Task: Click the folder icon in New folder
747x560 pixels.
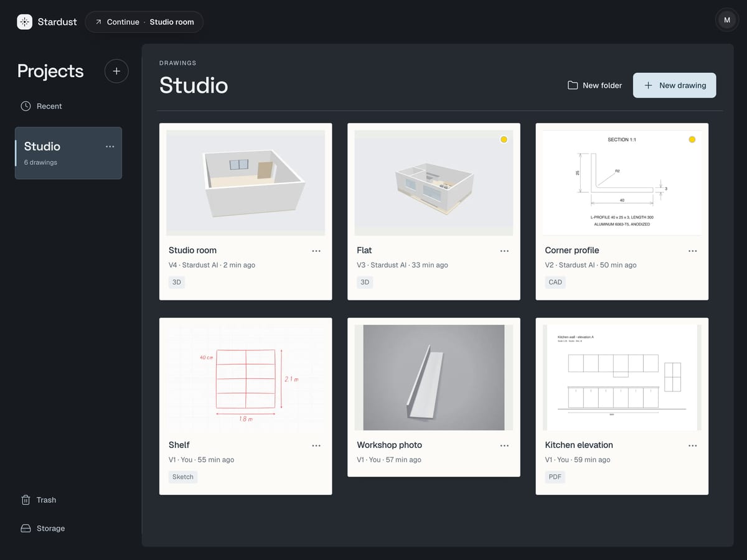Action: pos(573,85)
